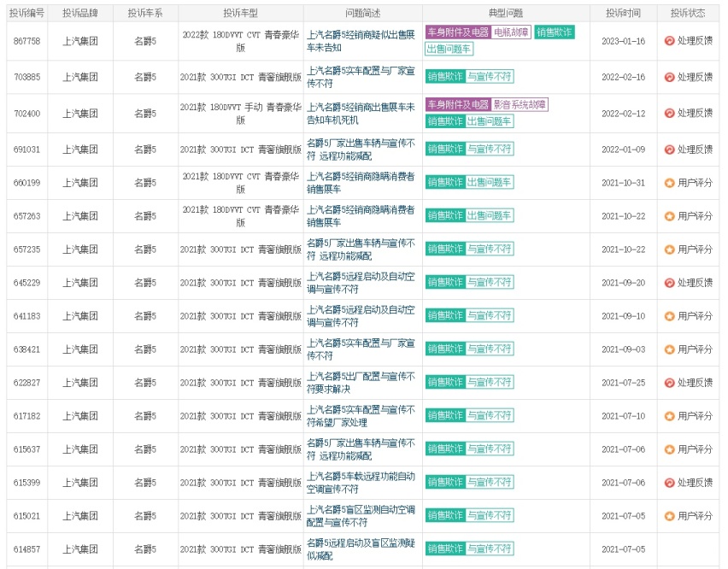Click the date 2023-01-16
Image resolution: width=728 pixels, height=569 pixels.
[624, 41]
